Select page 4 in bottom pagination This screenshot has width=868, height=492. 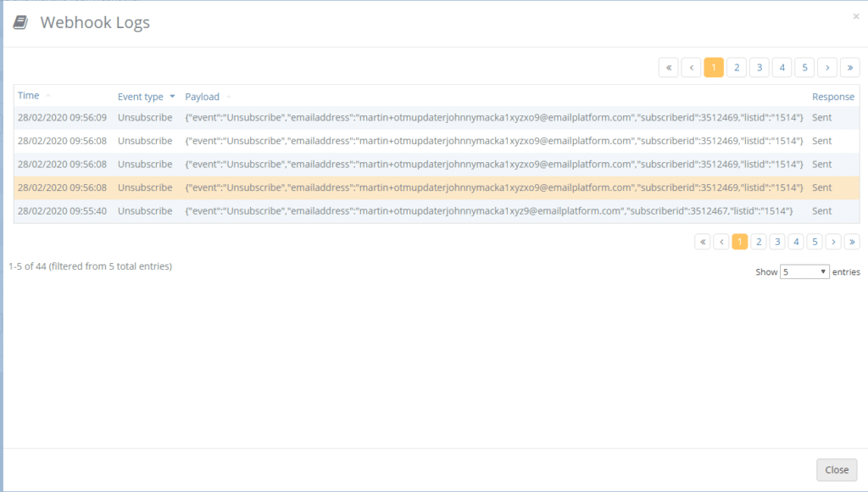(x=796, y=242)
